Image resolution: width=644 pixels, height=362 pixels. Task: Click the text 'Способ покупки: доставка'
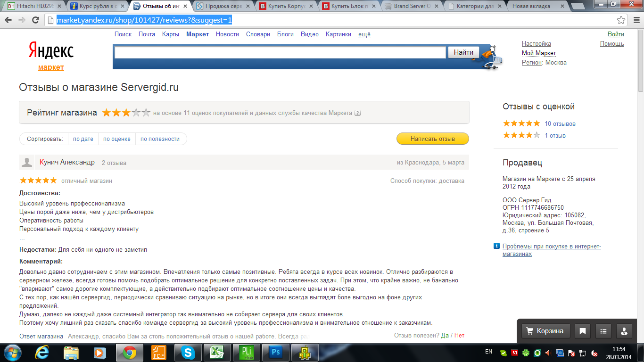[427, 181]
